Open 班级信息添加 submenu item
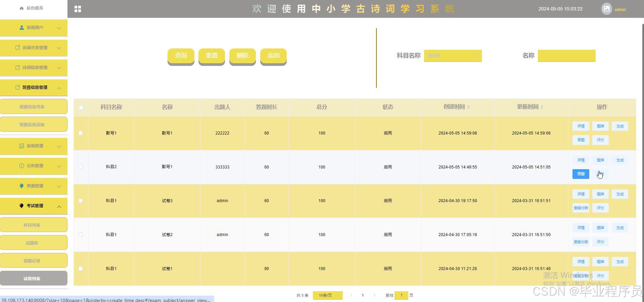This screenshot has height=302, width=644. tap(34, 124)
